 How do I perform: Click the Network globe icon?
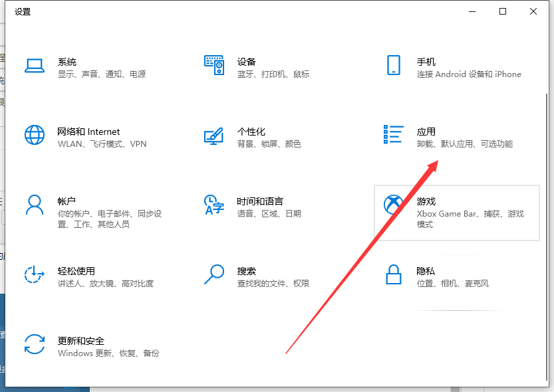[x=35, y=135]
